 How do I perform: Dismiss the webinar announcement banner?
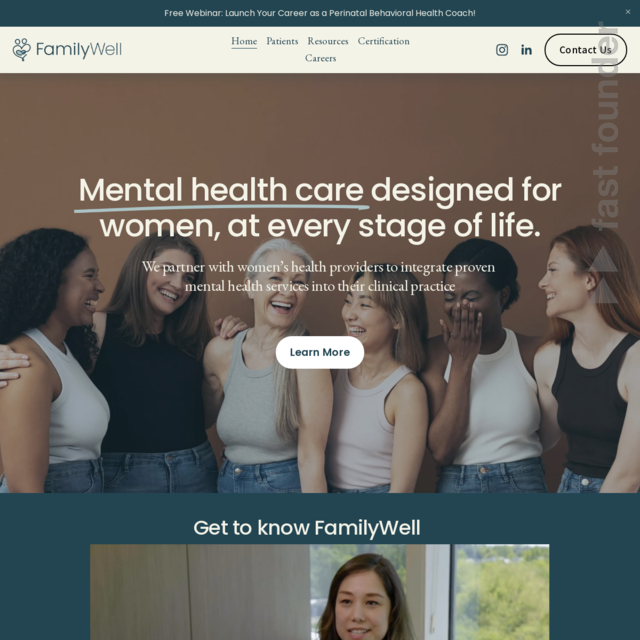click(628, 12)
